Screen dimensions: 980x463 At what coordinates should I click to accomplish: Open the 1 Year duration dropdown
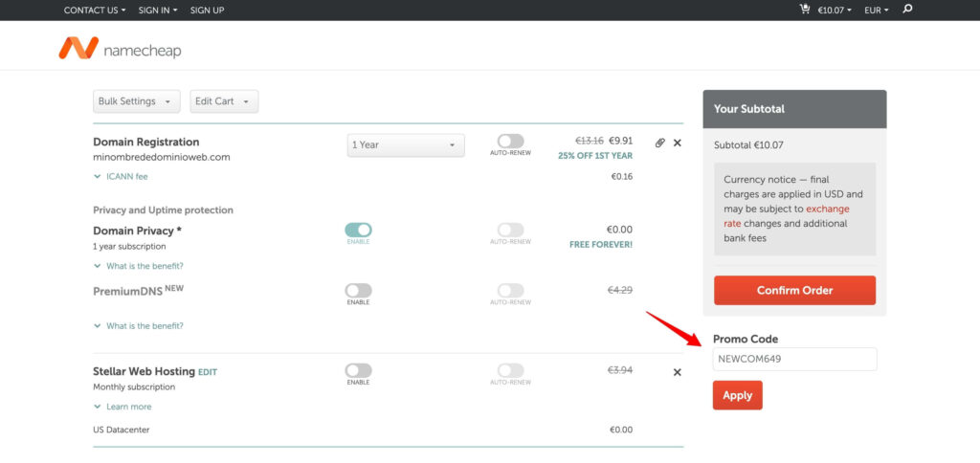tap(405, 145)
